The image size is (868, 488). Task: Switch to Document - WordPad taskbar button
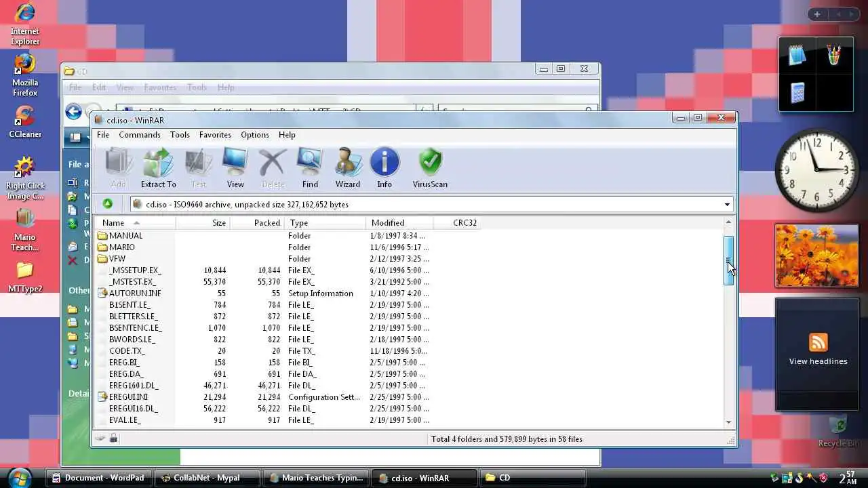click(x=100, y=478)
